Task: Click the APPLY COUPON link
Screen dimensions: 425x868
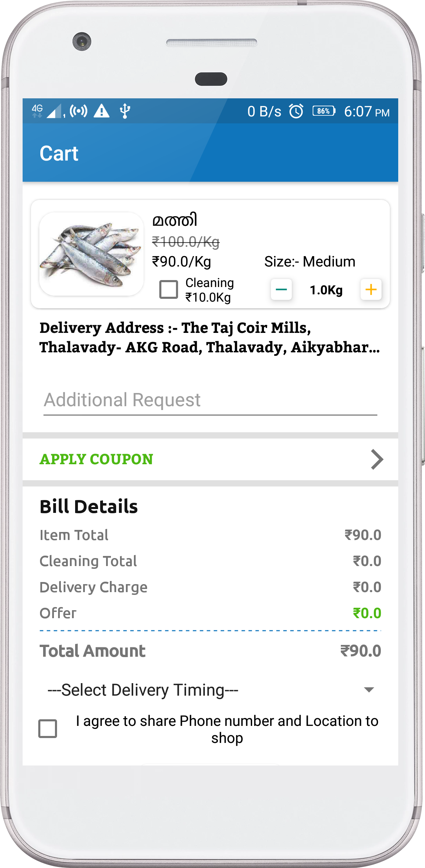Action: tap(96, 459)
